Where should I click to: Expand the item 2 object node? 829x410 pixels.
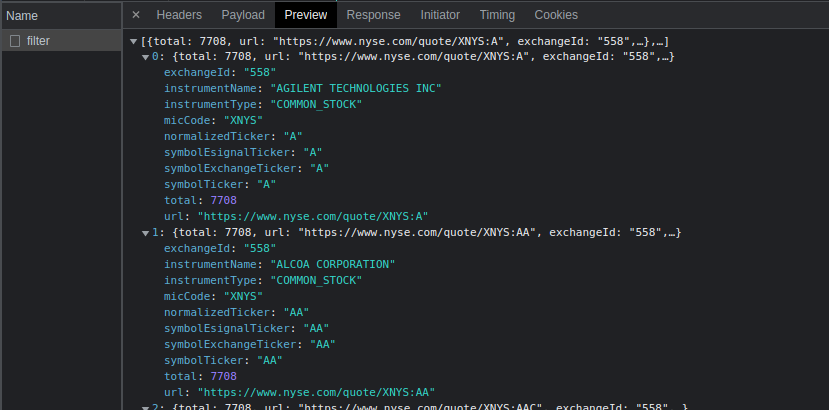pyautogui.click(x=146, y=407)
